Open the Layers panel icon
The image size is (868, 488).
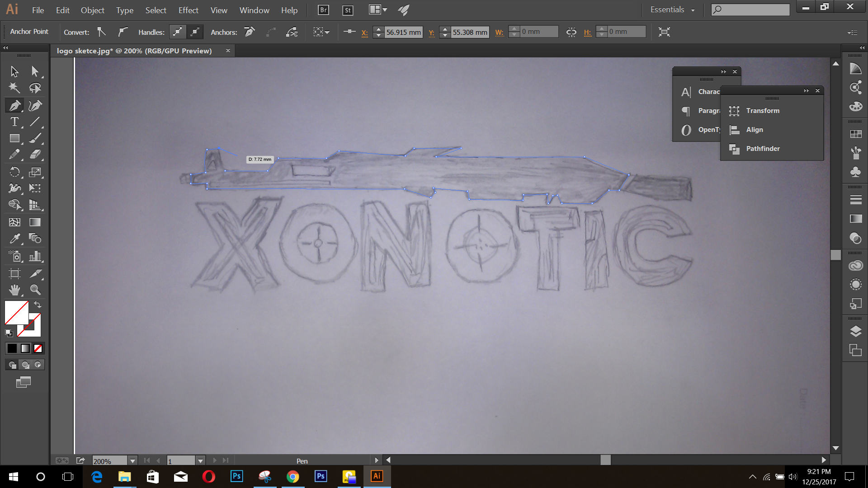click(855, 331)
